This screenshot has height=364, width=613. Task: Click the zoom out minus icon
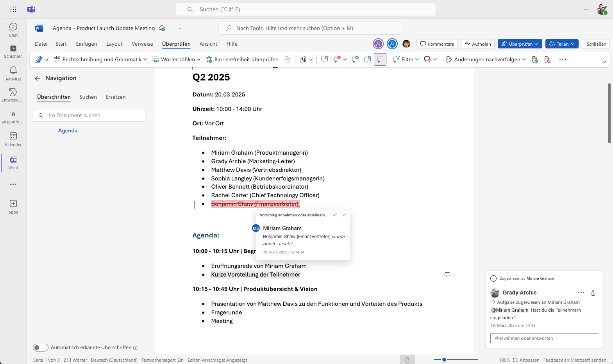click(x=423, y=360)
